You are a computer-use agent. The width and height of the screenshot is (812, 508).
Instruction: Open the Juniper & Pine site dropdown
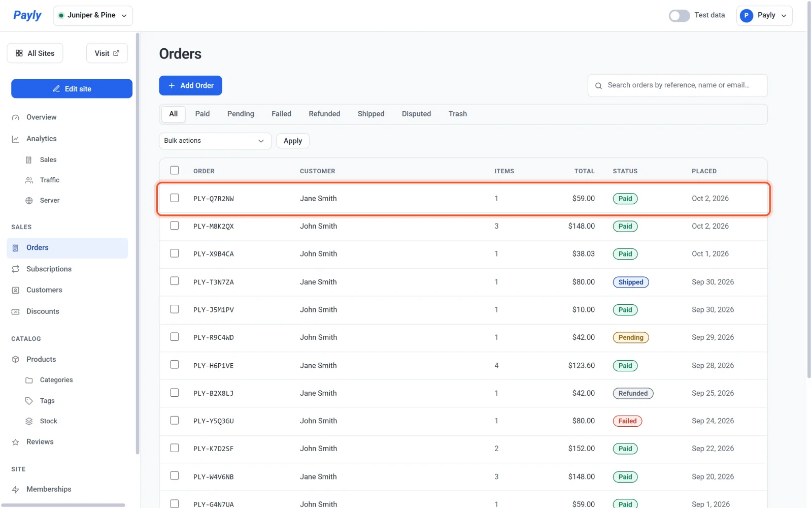93,16
